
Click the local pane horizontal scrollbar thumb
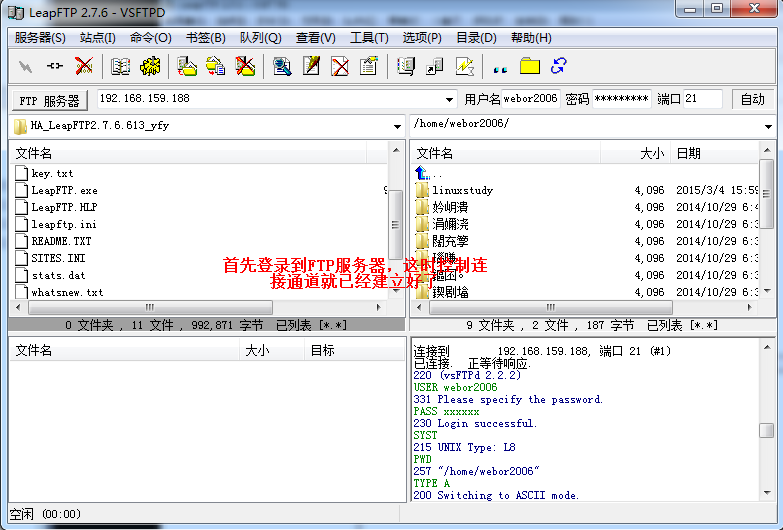coord(150,307)
